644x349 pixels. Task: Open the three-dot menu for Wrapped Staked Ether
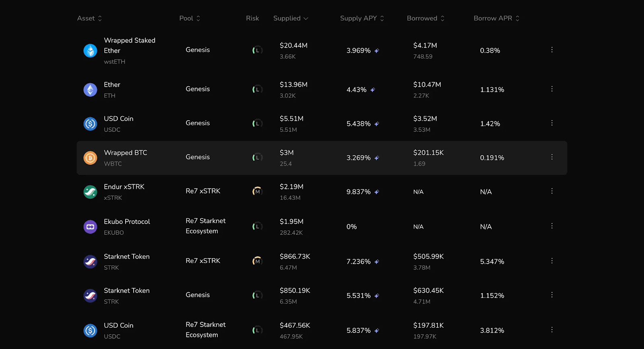click(552, 50)
